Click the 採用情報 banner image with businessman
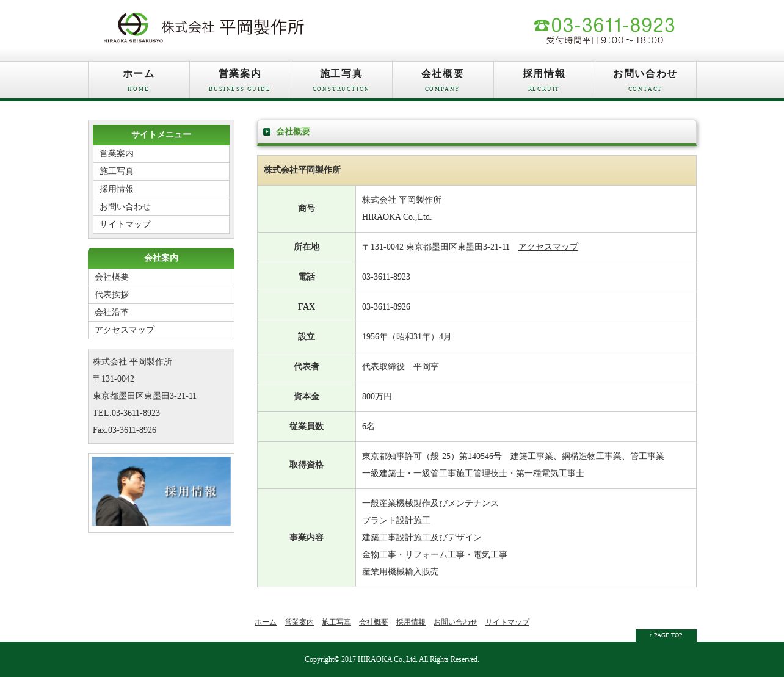784x677 pixels. 161,491
